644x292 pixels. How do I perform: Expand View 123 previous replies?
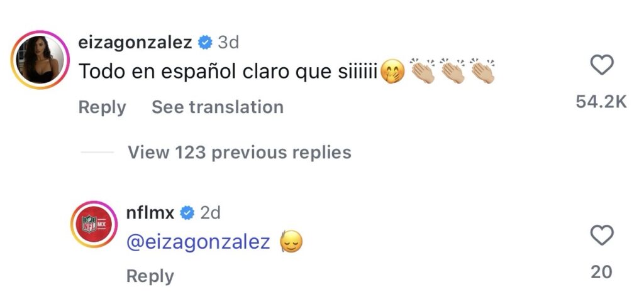[239, 152]
